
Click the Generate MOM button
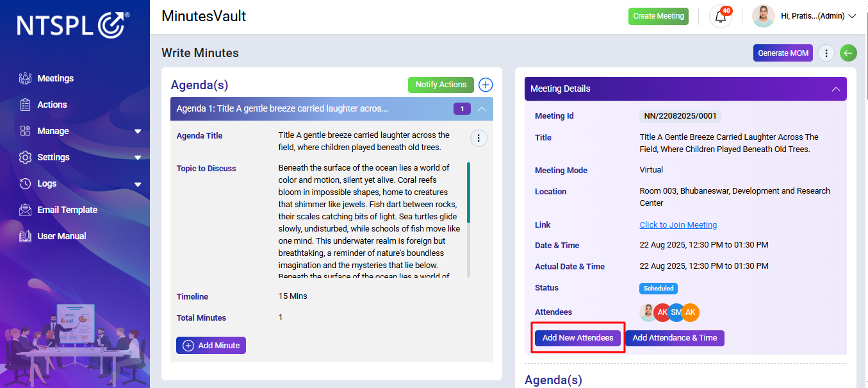click(x=783, y=53)
